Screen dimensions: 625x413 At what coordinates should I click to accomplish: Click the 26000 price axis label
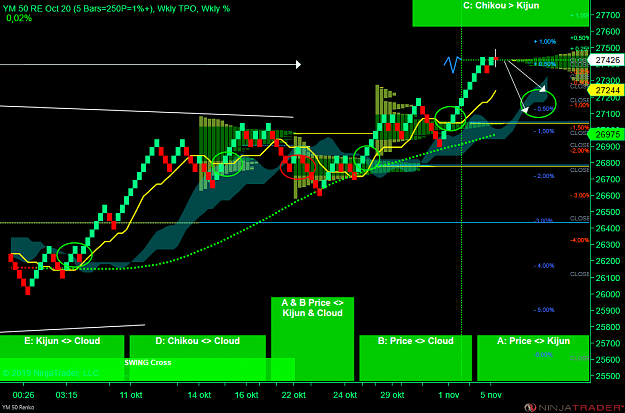click(x=607, y=294)
